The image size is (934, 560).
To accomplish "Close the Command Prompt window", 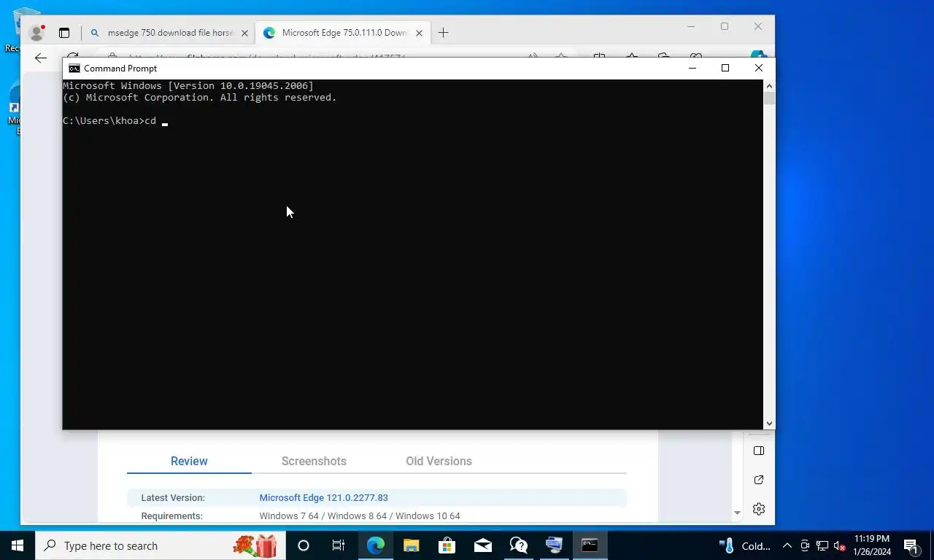I will coord(759,68).
